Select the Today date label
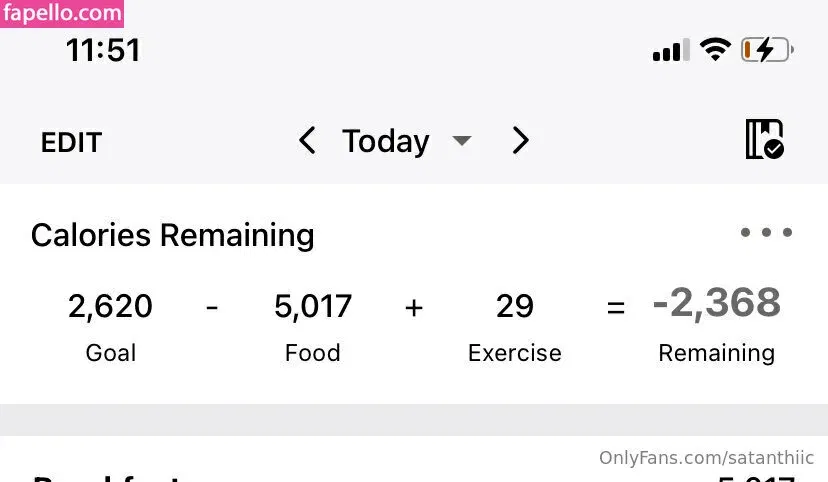Viewport: 828px width, 482px height. click(x=385, y=141)
